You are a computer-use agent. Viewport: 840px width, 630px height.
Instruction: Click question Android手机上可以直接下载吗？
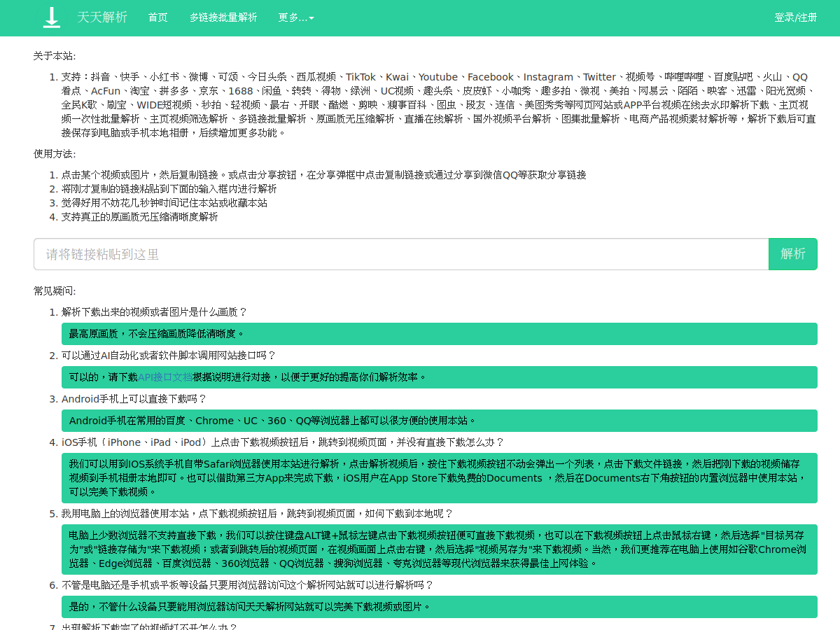134,399
